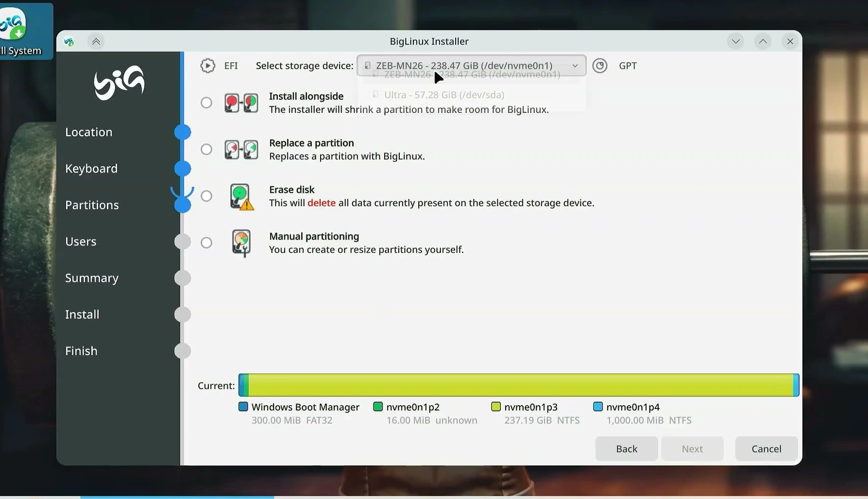
Task: Open the Finish step in sidebar
Action: [x=81, y=351]
